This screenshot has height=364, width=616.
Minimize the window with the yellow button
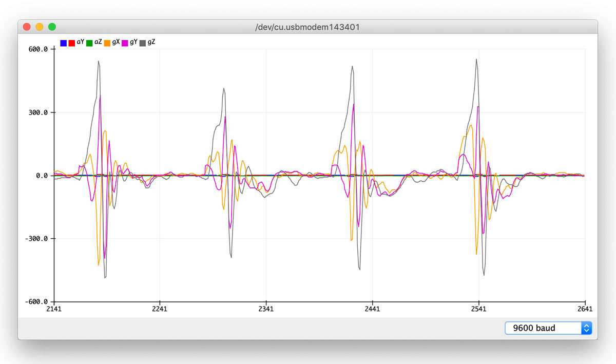[x=40, y=27]
